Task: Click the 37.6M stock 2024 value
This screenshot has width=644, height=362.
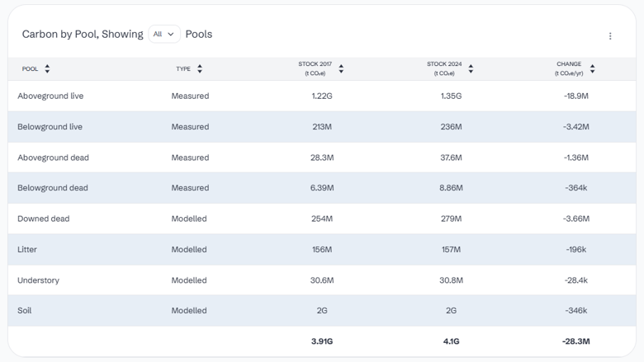Action: 451,157
